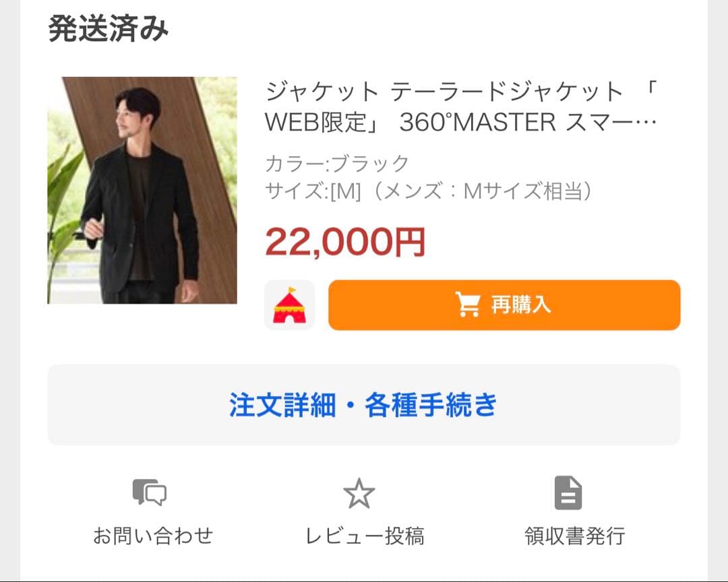The height and width of the screenshot is (582, 728).
Task: Select the レビュー投稿 label
Action: (365, 536)
